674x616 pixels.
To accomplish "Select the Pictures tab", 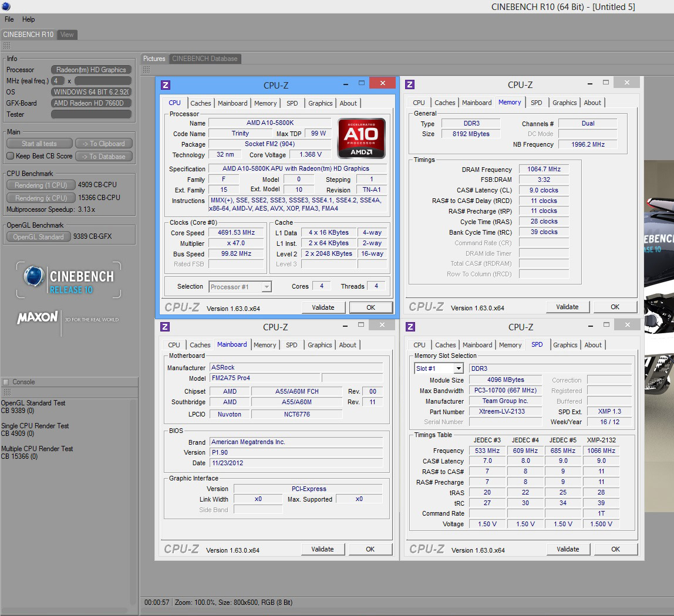I will (154, 59).
